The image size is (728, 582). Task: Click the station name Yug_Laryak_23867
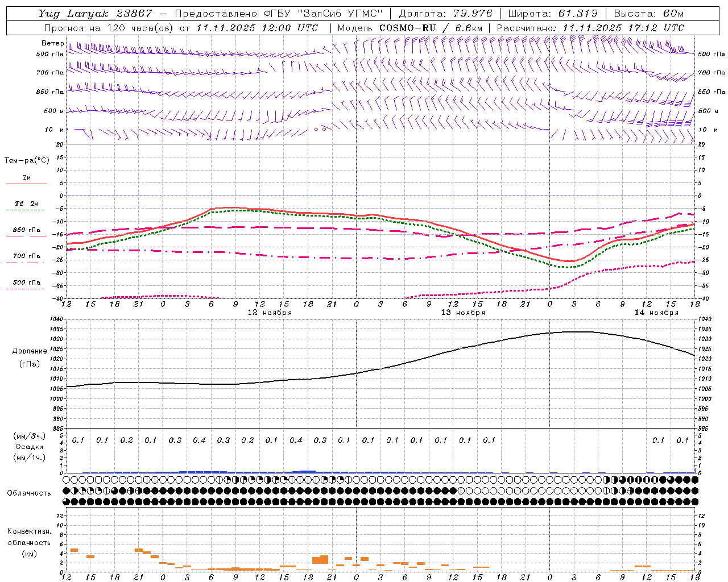pyautogui.click(x=96, y=14)
